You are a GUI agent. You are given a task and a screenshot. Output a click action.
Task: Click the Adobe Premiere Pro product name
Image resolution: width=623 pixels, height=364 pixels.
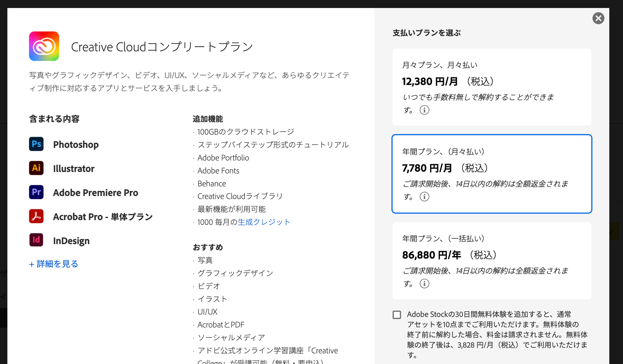[95, 193]
